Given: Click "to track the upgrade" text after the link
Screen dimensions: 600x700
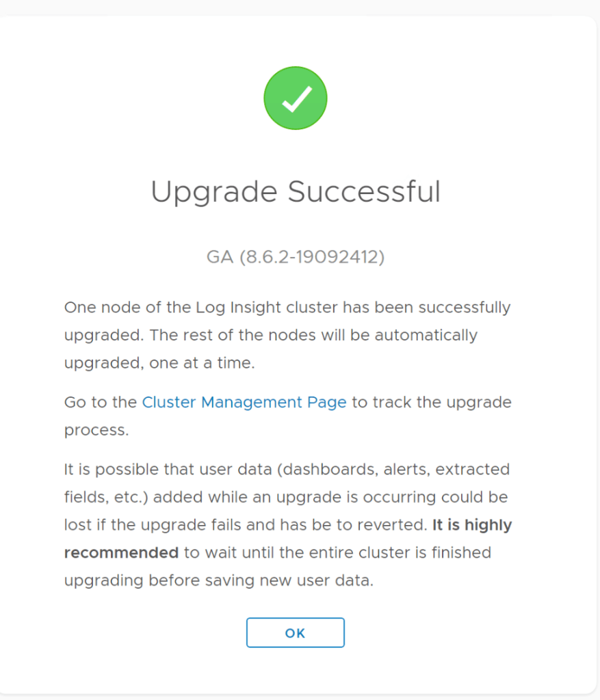Looking at the screenshot, I should coord(432,403).
